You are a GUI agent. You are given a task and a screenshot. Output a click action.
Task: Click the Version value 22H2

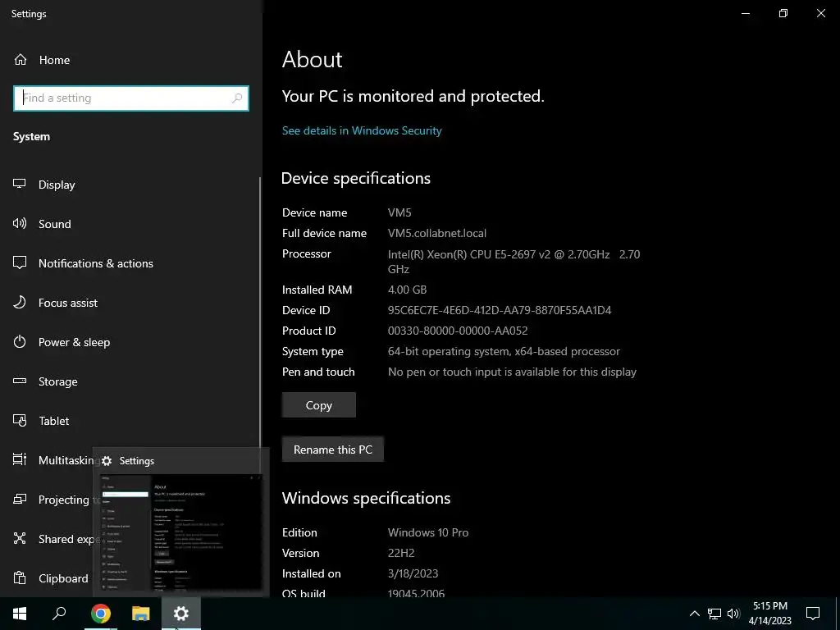tap(400, 552)
